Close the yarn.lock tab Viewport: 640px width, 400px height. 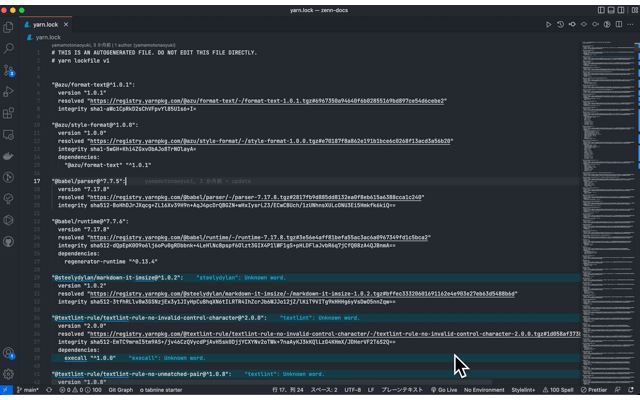(x=66, y=24)
